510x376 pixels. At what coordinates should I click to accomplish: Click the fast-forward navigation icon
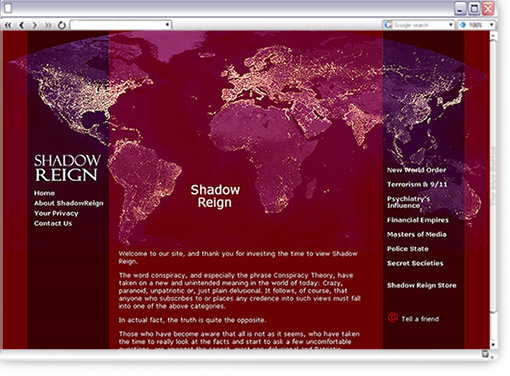point(48,25)
